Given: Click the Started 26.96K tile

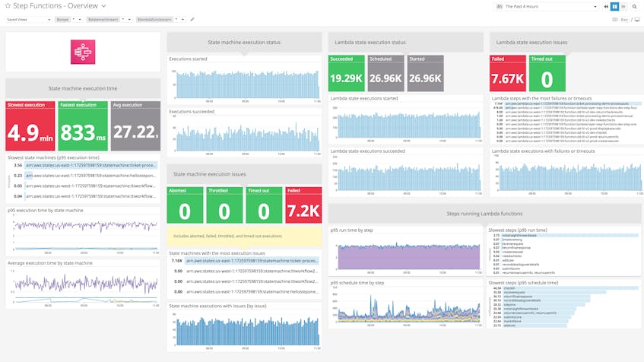Looking at the screenshot, I should (x=426, y=73).
